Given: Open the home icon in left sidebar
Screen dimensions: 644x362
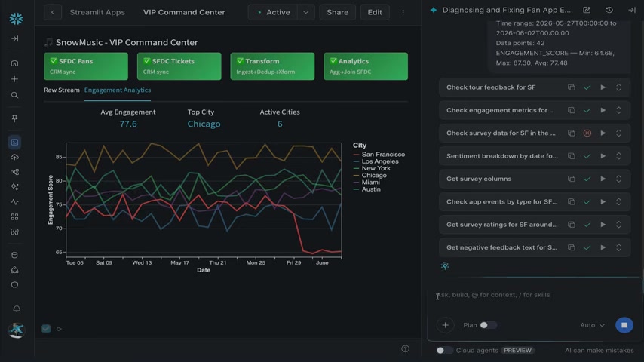Looking at the screenshot, I should point(15,63).
